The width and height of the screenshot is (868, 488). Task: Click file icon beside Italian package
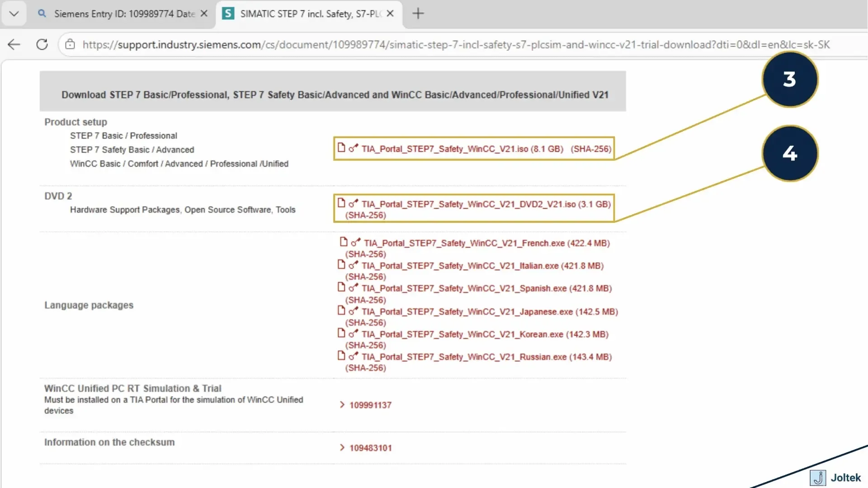[341, 264]
